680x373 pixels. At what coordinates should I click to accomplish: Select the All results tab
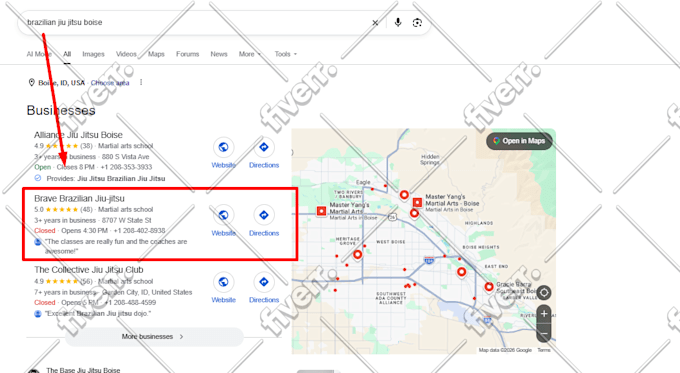(x=67, y=54)
